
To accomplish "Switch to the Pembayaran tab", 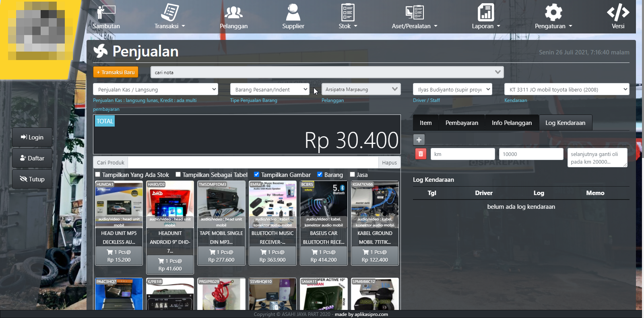I will 462,123.
